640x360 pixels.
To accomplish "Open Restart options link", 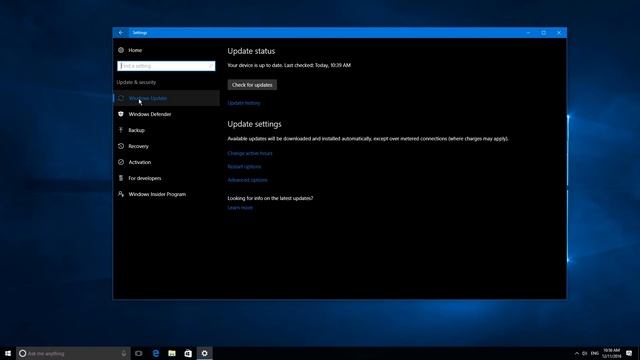I will tap(244, 167).
